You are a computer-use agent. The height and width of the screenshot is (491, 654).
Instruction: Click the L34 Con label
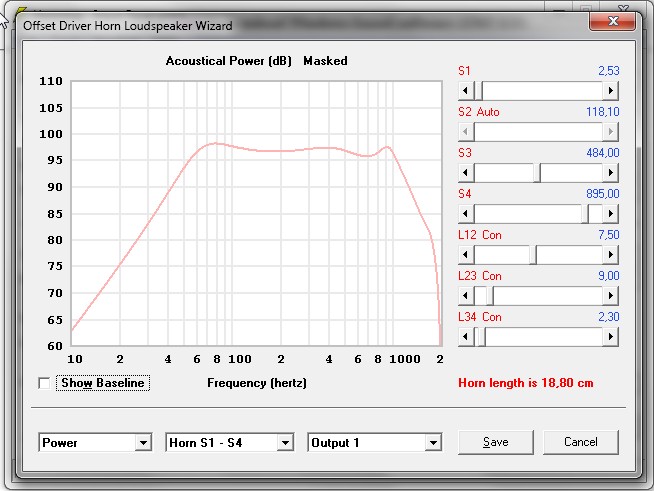[480, 317]
